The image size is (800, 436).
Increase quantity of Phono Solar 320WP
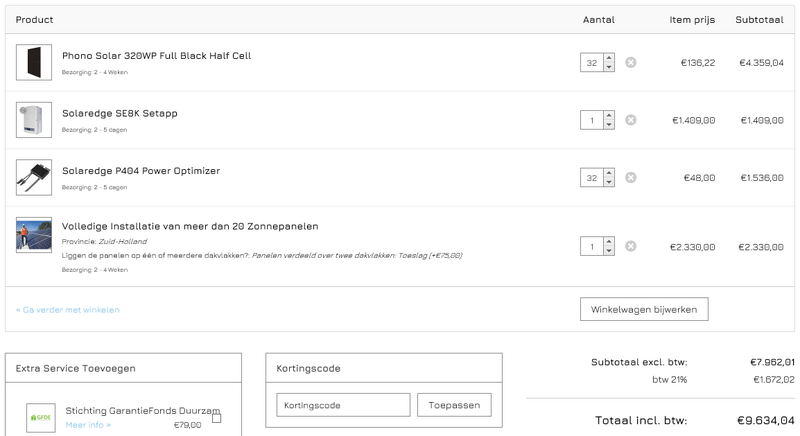(x=609, y=58)
